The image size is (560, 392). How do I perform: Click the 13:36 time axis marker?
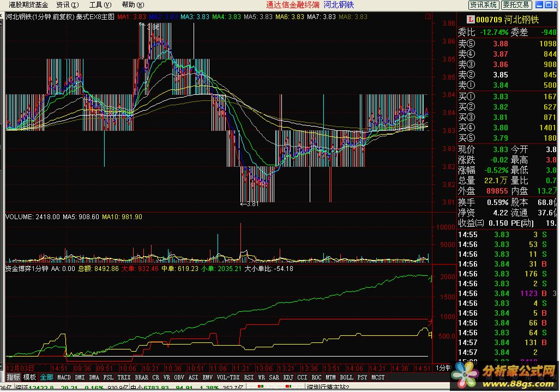[309, 368]
